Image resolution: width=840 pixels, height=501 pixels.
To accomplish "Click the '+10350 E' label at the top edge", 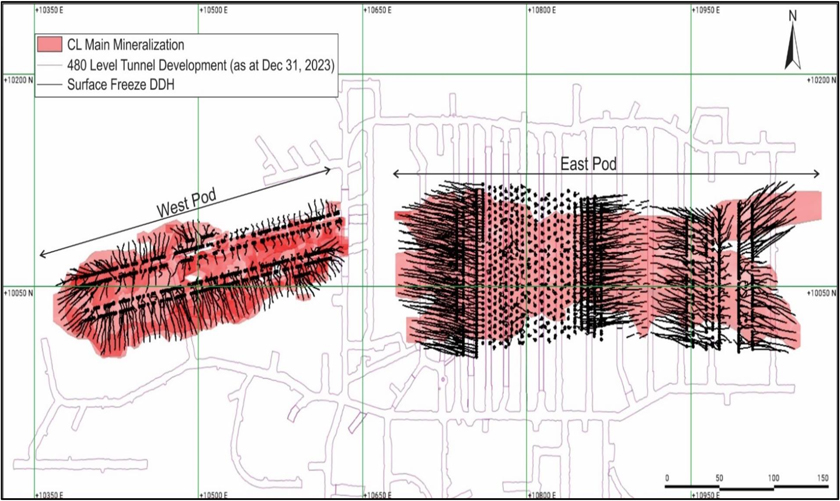I will click(x=51, y=9).
